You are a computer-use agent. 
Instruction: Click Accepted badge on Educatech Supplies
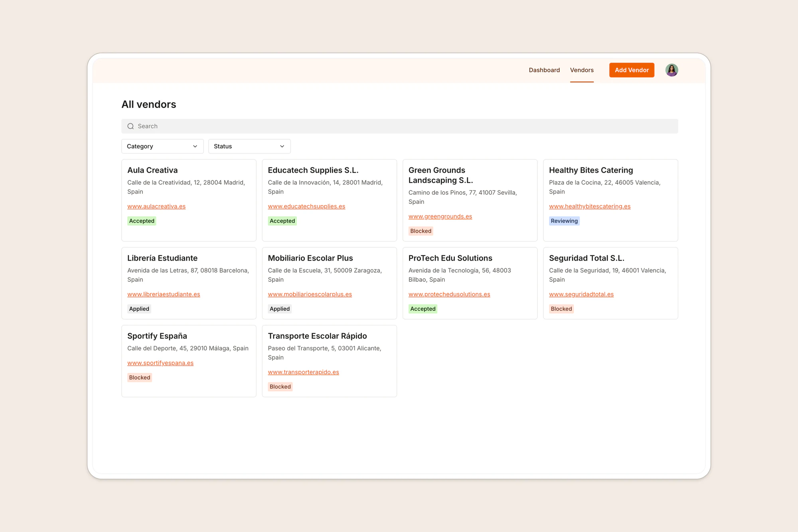(x=282, y=221)
